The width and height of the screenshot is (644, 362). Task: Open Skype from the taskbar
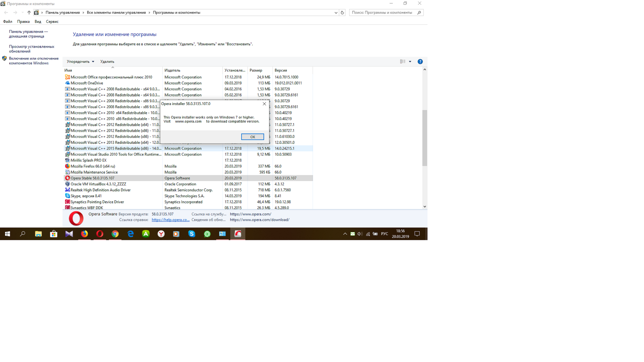coord(192,234)
